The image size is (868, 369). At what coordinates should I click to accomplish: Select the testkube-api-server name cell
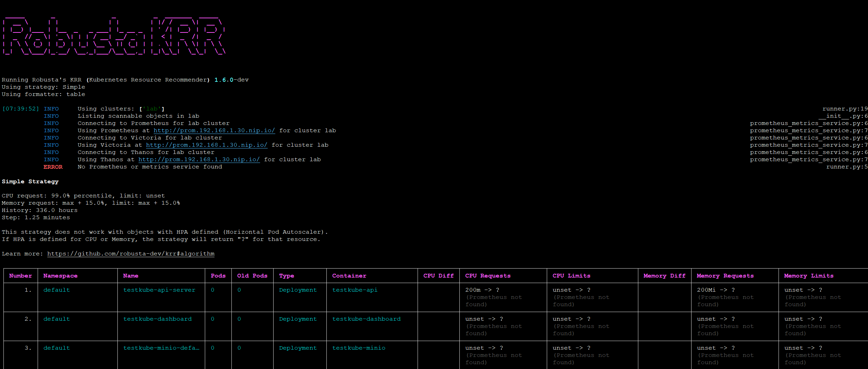(159, 290)
